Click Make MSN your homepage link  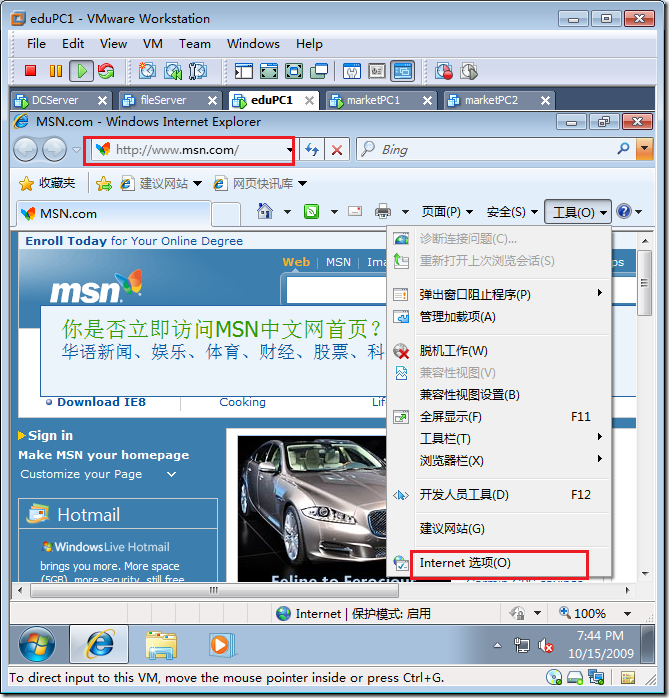click(104, 455)
